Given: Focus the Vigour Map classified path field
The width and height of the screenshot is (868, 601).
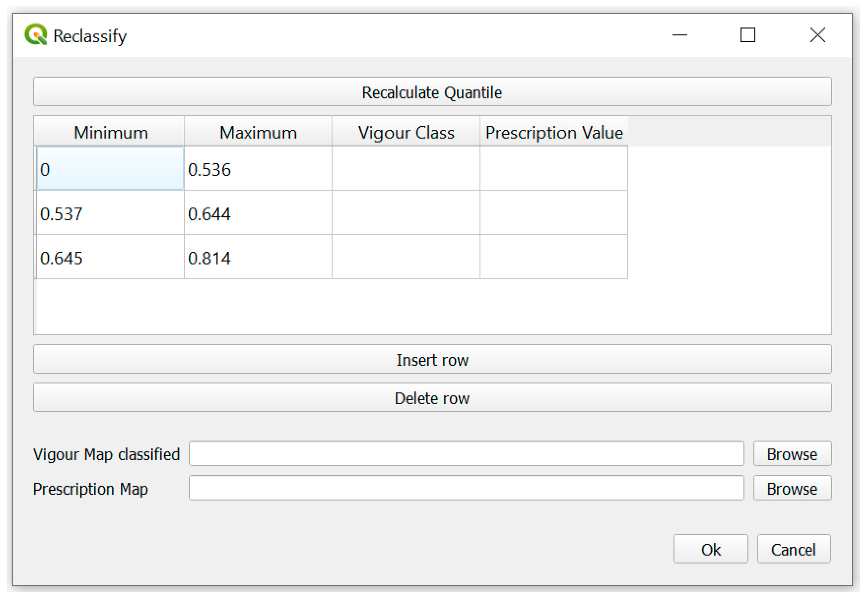Looking at the screenshot, I should click(466, 454).
